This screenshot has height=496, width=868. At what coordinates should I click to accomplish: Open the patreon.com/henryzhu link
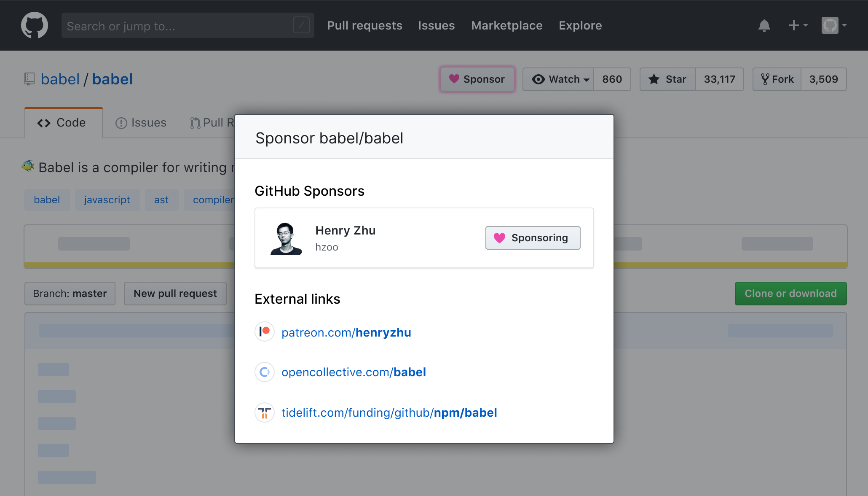pos(346,332)
